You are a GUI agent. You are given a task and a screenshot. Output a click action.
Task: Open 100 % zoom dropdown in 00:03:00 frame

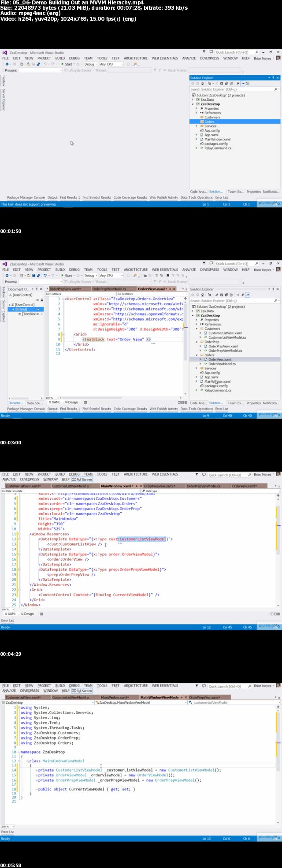[x=52, y=398]
